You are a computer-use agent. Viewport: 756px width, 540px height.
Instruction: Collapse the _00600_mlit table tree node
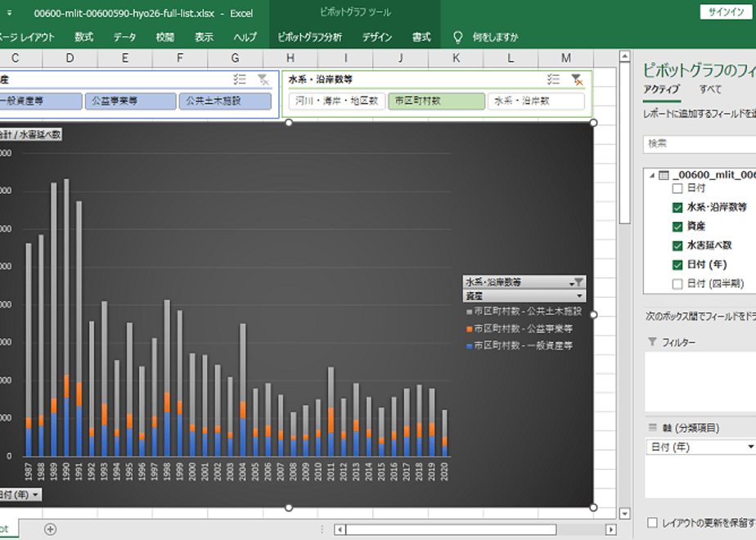(652, 175)
